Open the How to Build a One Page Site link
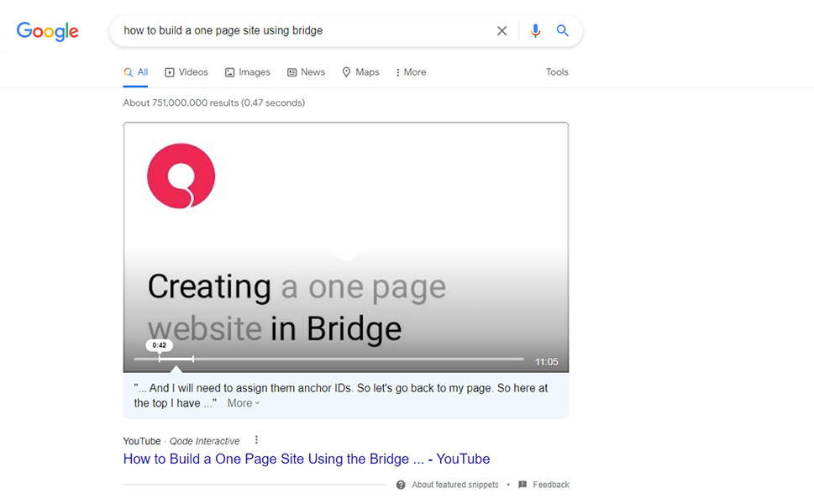The image size is (814, 504). 306,459
